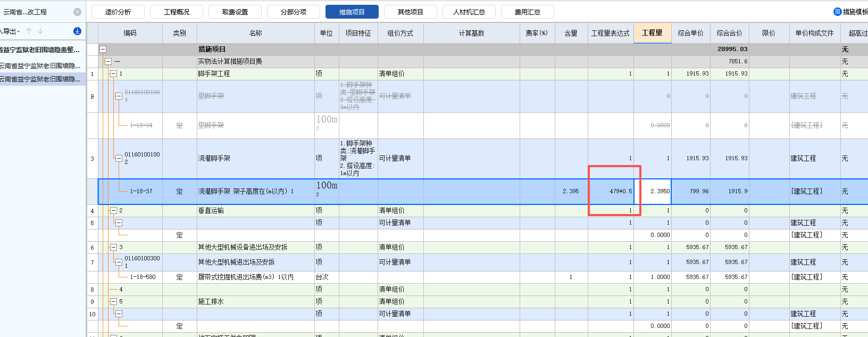The height and width of the screenshot is (337, 868).
Task: Click the 费率(%) column header
Action: [537, 33]
